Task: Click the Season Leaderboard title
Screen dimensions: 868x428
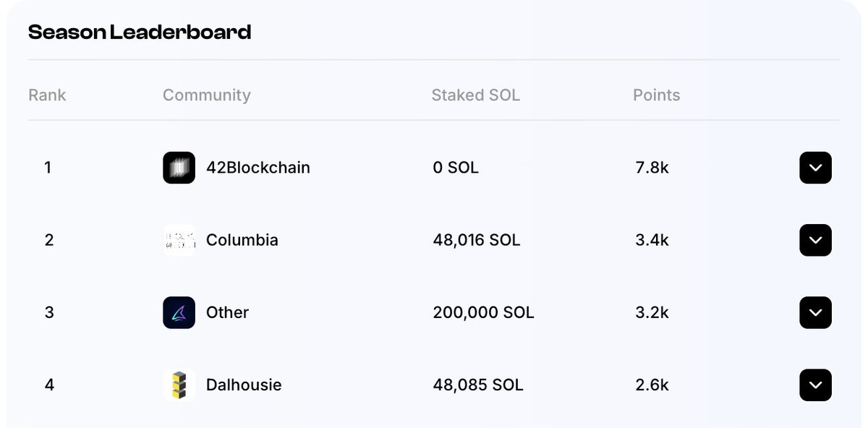Action: pos(140,32)
